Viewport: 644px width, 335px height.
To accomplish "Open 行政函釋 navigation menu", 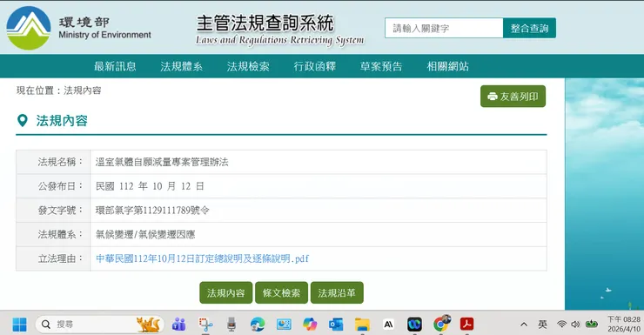I will [315, 66].
